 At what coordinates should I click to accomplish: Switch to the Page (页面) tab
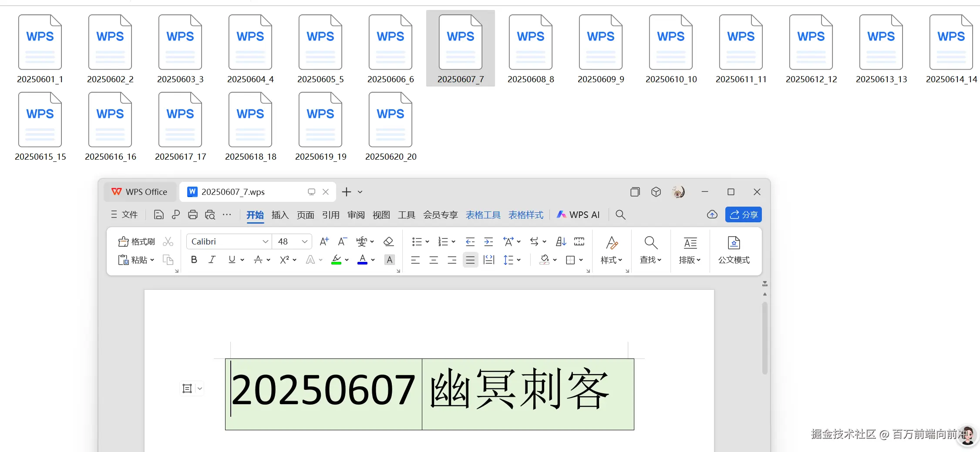pyautogui.click(x=305, y=214)
